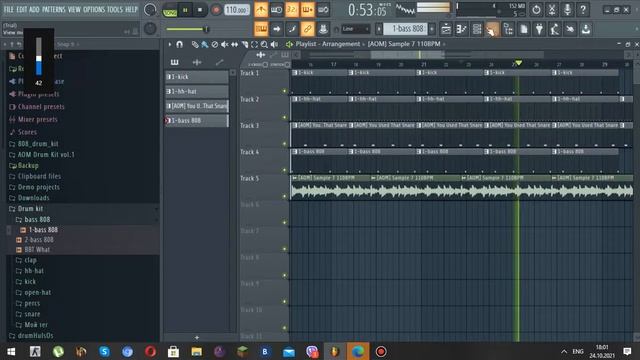Viewport: 640px width, 360px height.
Task: Open the VIEW menu
Action: coord(74,9)
